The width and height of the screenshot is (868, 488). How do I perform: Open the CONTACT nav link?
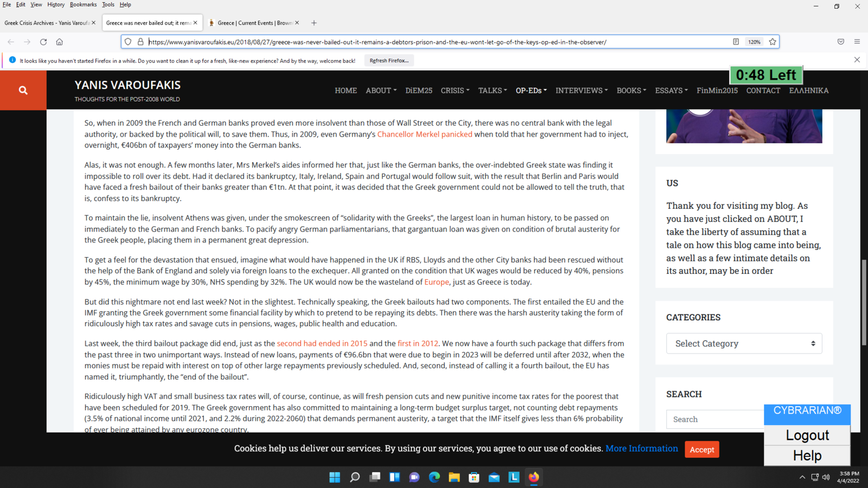(763, 91)
